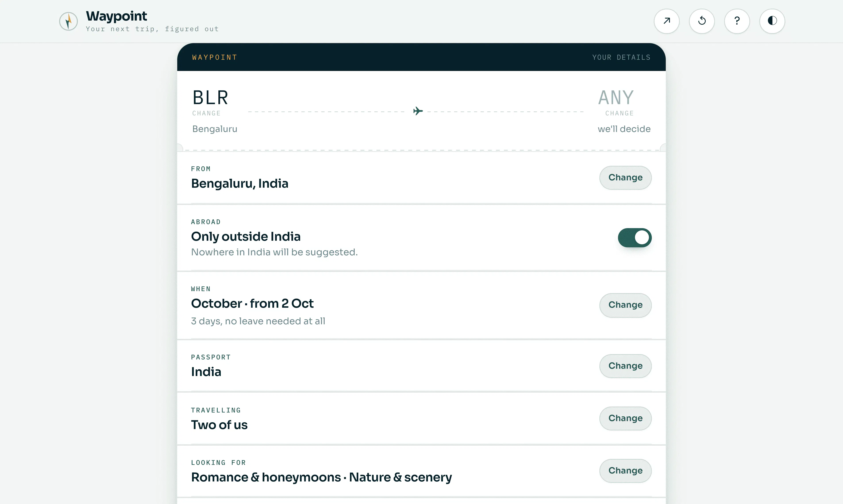Click the airplane icon on the ticket
Image resolution: width=843 pixels, height=504 pixels.
coord(418,111)
